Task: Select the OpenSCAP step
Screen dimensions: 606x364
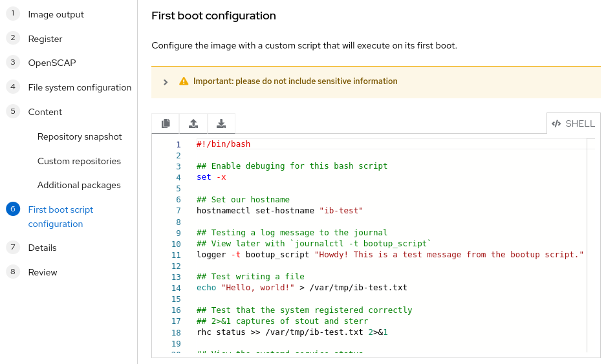Action: click(x=52, y=63)
